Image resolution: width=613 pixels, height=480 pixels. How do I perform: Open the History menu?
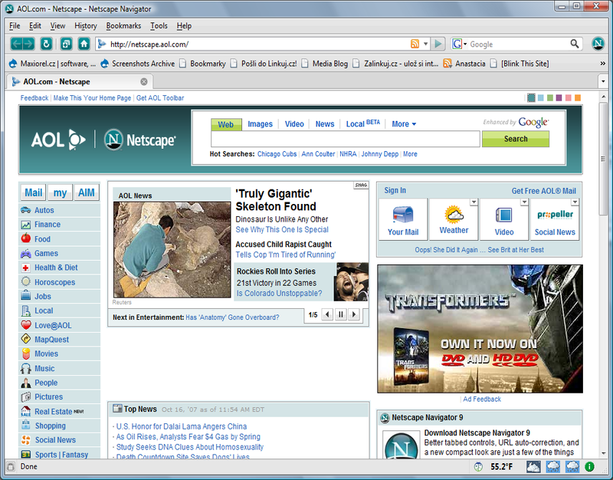[86, 26]
